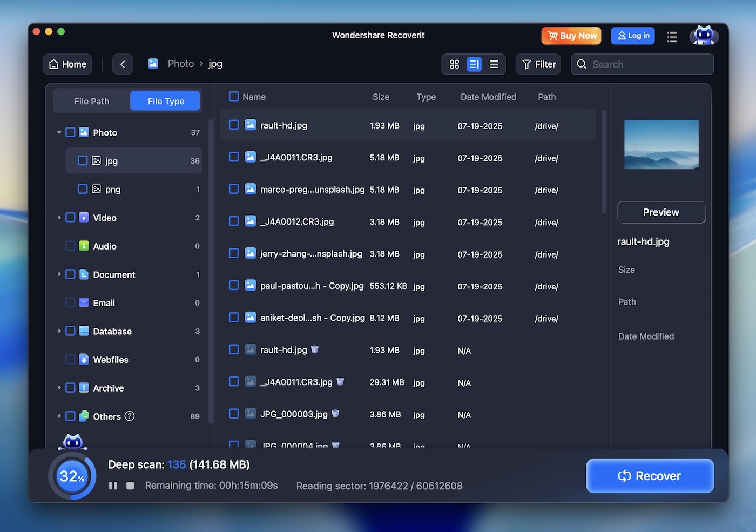Image resolution: width=756 pixels, height=532 pixels.
Task: Click the Webfiles category icon
Action: [x=84, y=359]
